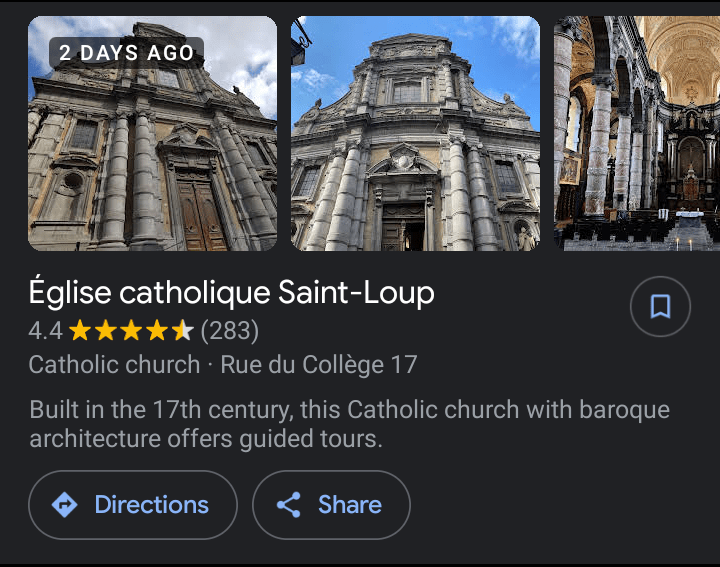This screenshot has height=567, width=720.
Task: Select the Catholic church category text
Action: pyautogui.click(x=114, y=365)
